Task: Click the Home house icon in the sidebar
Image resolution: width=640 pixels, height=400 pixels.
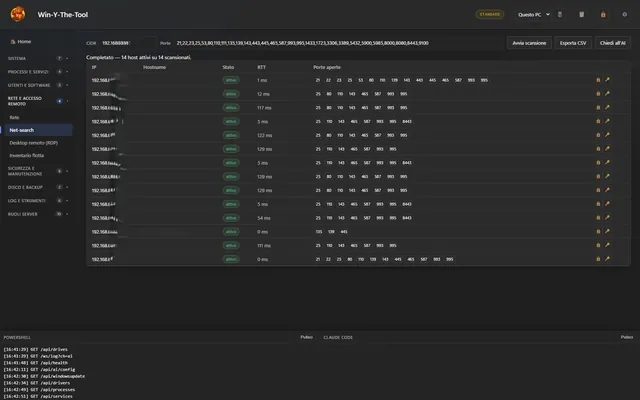Action: (x=13, y=42)
